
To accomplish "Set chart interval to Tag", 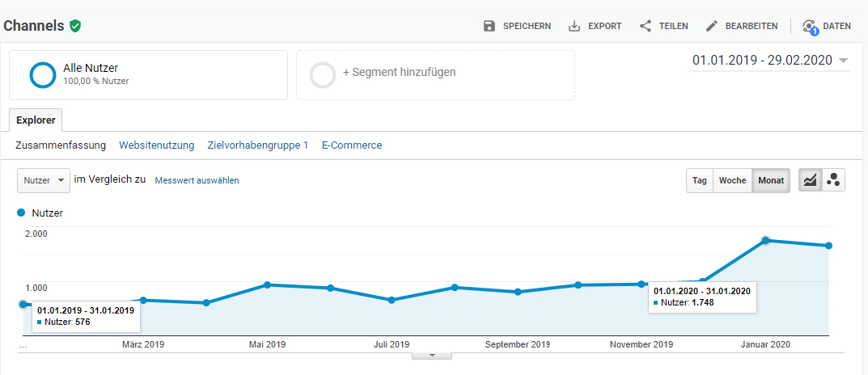I will 700,180.
